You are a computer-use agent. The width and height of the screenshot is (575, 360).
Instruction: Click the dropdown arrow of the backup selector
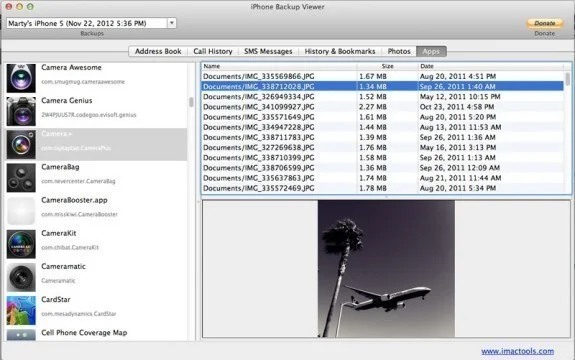(x=172, y=23)
